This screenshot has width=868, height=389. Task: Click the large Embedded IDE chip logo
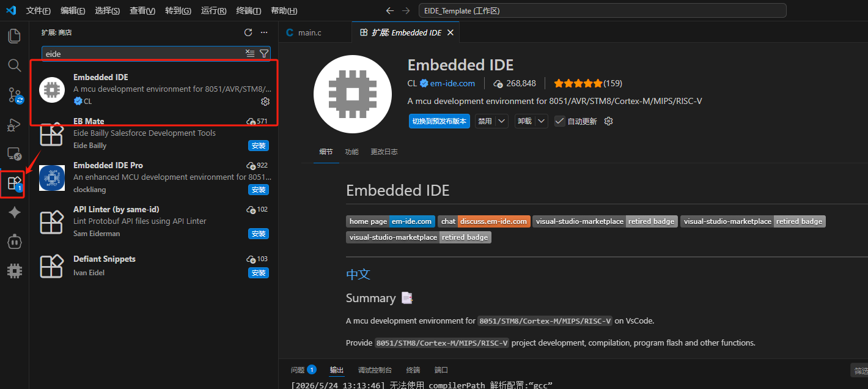pos(353,94)
